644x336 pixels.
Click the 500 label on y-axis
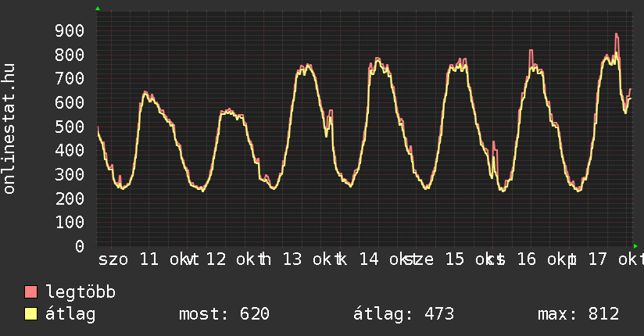point(69,127)
